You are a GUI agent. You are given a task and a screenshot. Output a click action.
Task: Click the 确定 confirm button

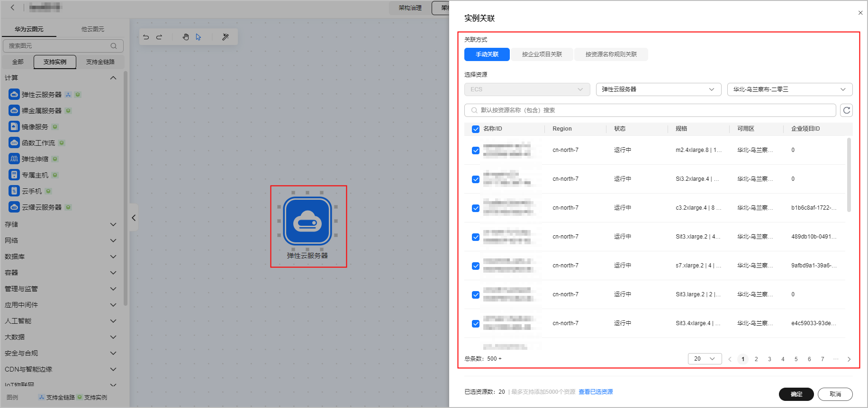[796, 394]
